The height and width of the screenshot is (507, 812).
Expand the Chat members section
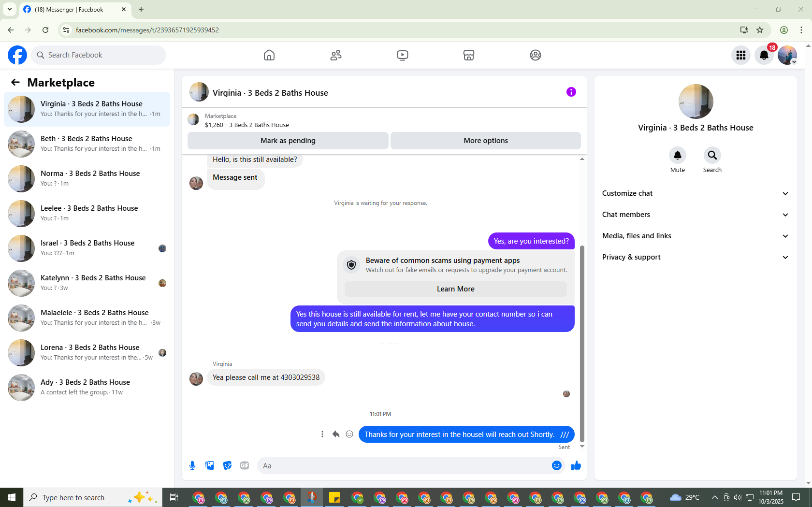(696, 215)
